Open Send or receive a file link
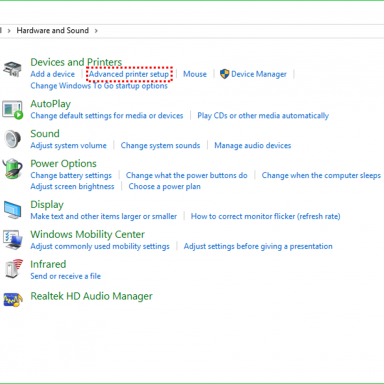The height and width of the screenshot is (384, 384). pos(66,276)
